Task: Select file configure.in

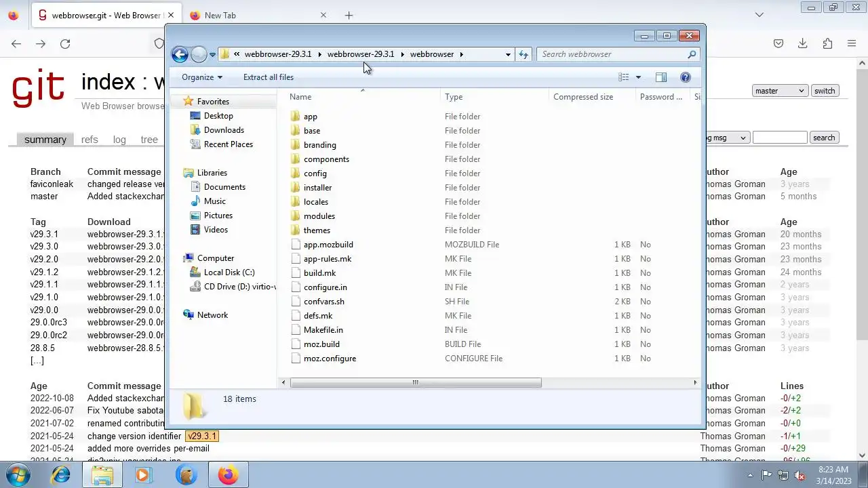Action: coord(325,287)
